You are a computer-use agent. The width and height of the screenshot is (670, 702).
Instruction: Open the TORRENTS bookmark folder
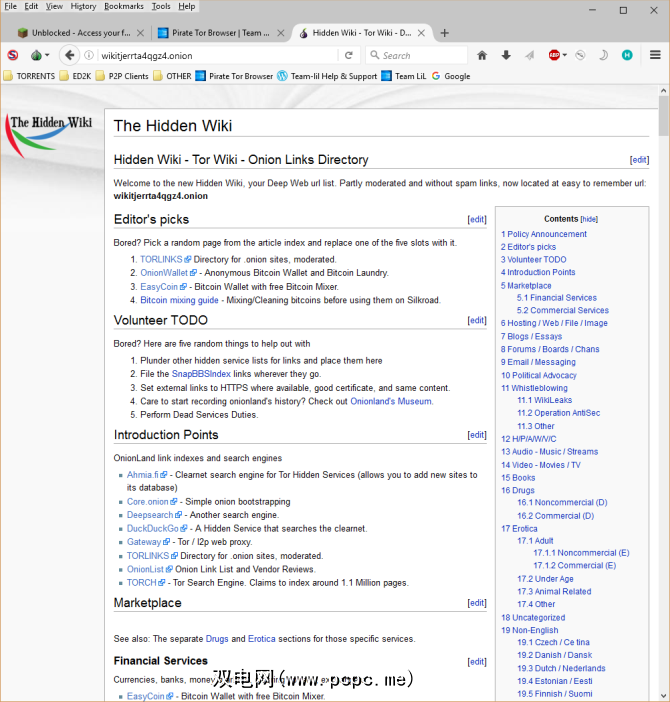tap(29, 76)
